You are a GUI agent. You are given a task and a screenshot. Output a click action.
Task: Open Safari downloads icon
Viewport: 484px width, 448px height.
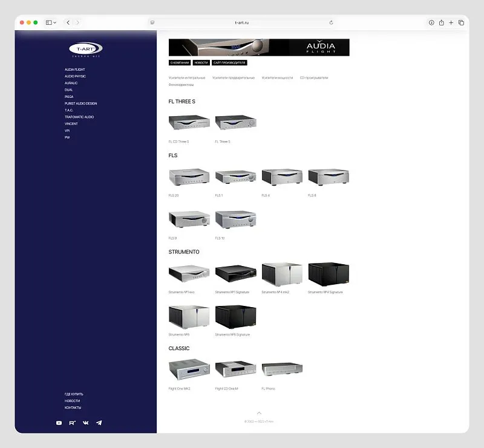(431, 22)
